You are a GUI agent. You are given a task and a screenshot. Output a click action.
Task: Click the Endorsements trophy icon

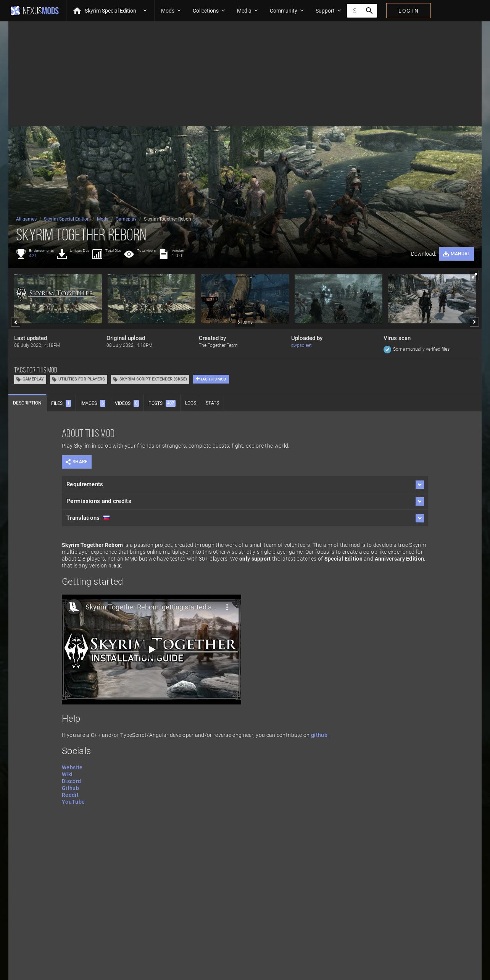pos(21,254)
